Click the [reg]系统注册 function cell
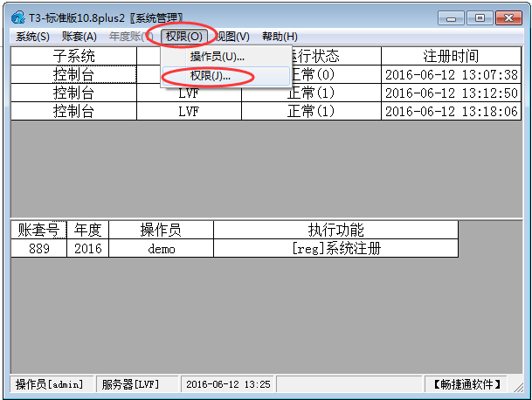 (336, 248)
